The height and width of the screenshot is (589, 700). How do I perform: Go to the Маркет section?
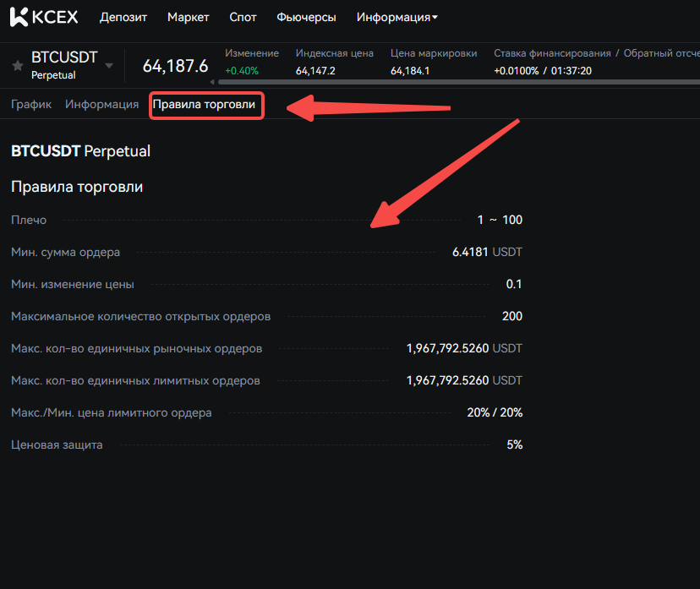tap(189, 17)
